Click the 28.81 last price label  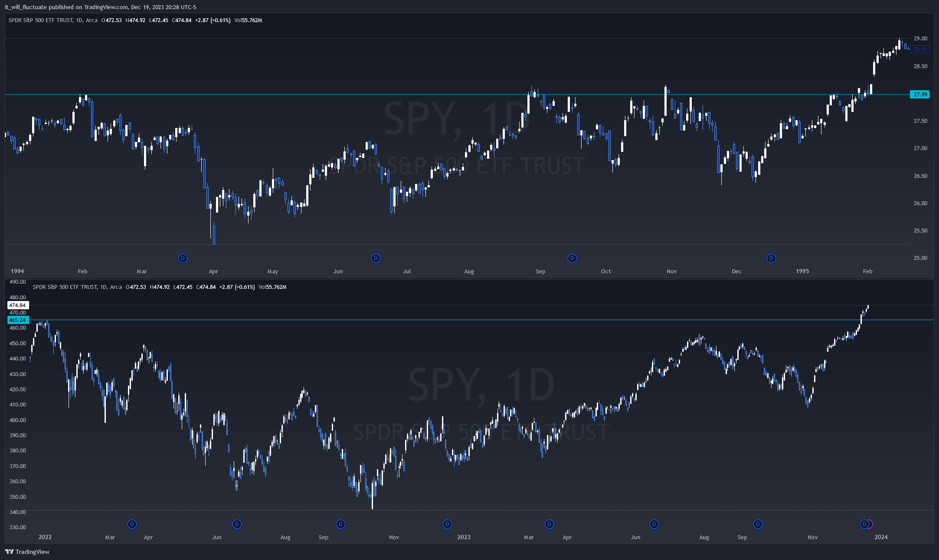tap(920, 49)
